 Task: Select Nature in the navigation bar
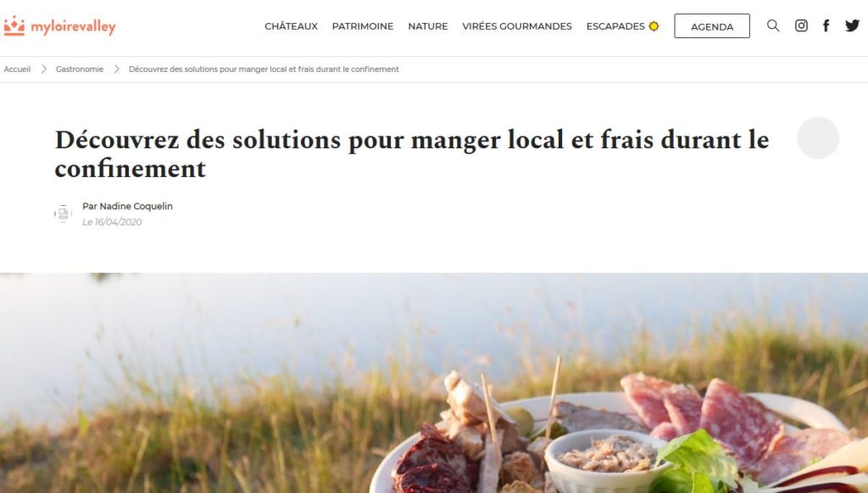click(428, 26)
